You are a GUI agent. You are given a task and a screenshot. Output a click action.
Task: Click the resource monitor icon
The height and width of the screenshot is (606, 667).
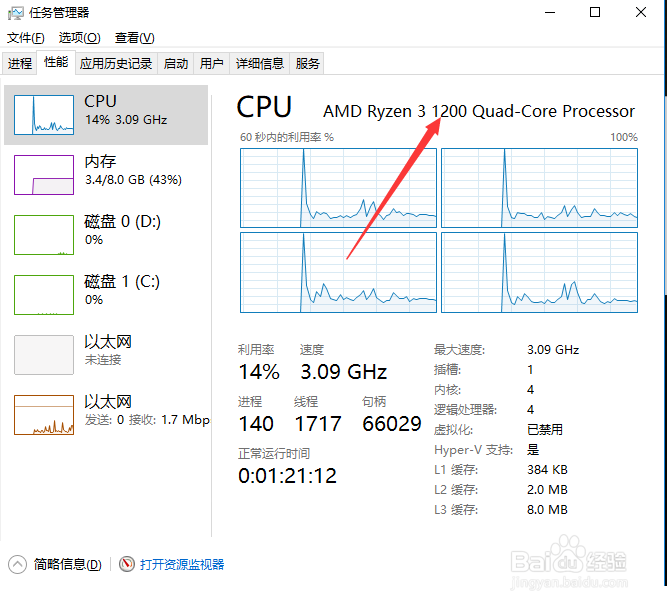pos(127,564)
